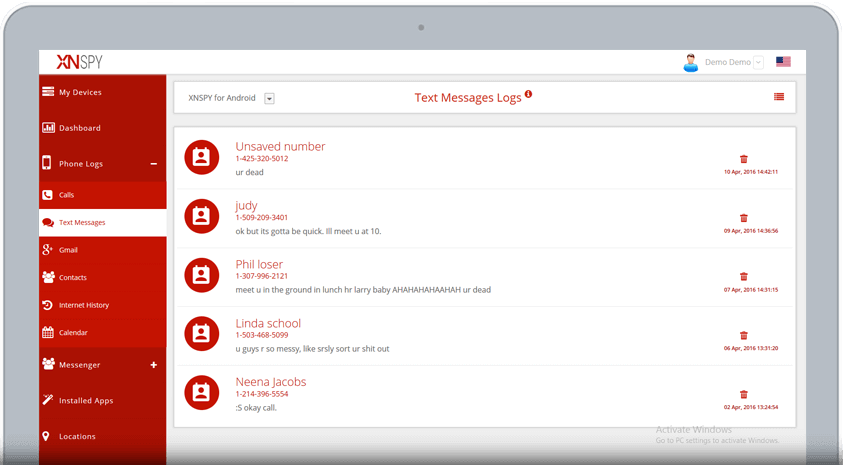Screen dimensions: 843x465
Task: Click trash icon for judy's message
Action: 743,218
